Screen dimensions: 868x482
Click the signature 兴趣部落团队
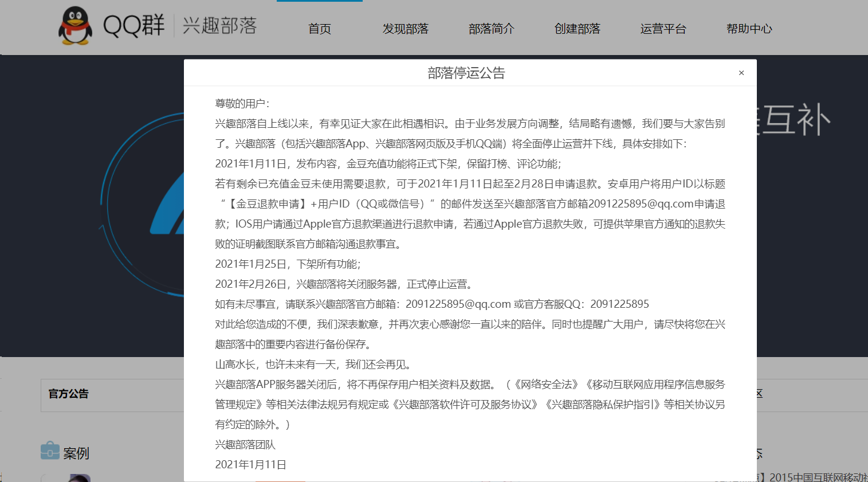click(x=245, y=445)
